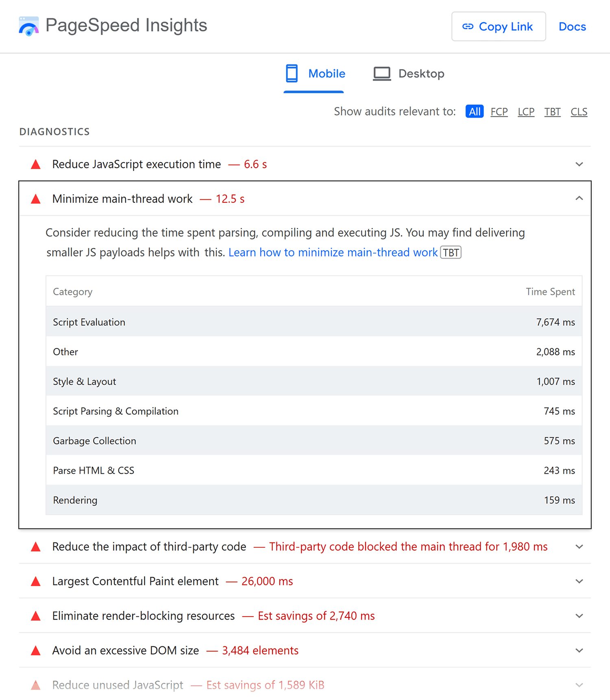The width and height of the screenshot is (610, 700).
Task: Click the TBT badge after the learn link
Action: (451, 253)
